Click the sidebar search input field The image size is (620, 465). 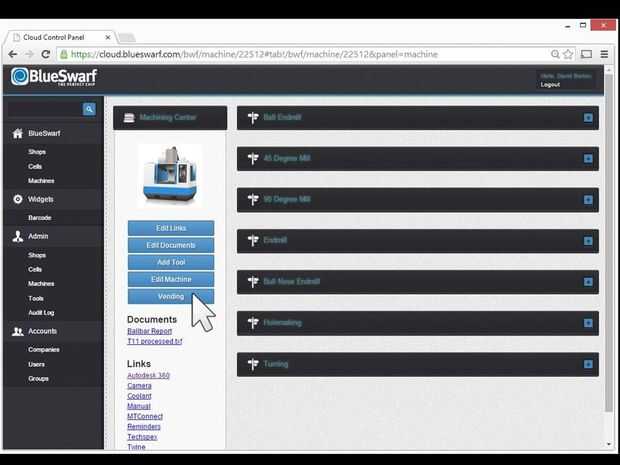[x=45, y=109]
